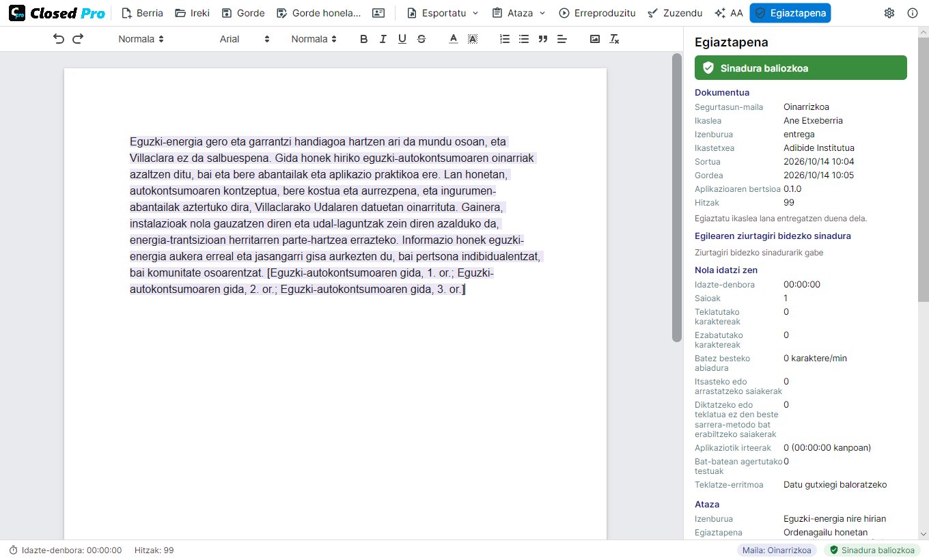The width and height of the screenshot is (929, 560).
Task: Open the size dropdown right of Arial
Action: click(x=314, y=39)
